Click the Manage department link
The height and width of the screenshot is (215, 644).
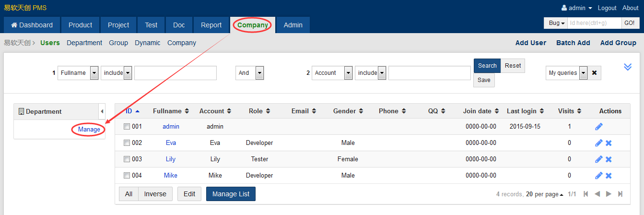[89, 130]
